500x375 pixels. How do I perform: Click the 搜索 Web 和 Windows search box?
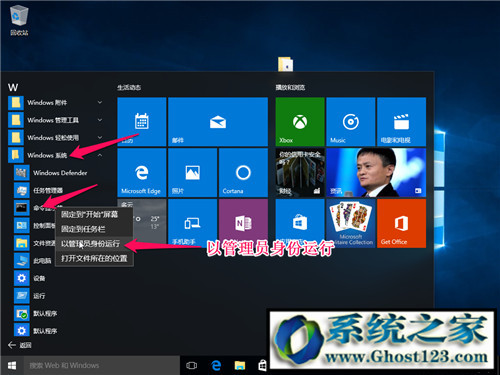pos(102,366)
